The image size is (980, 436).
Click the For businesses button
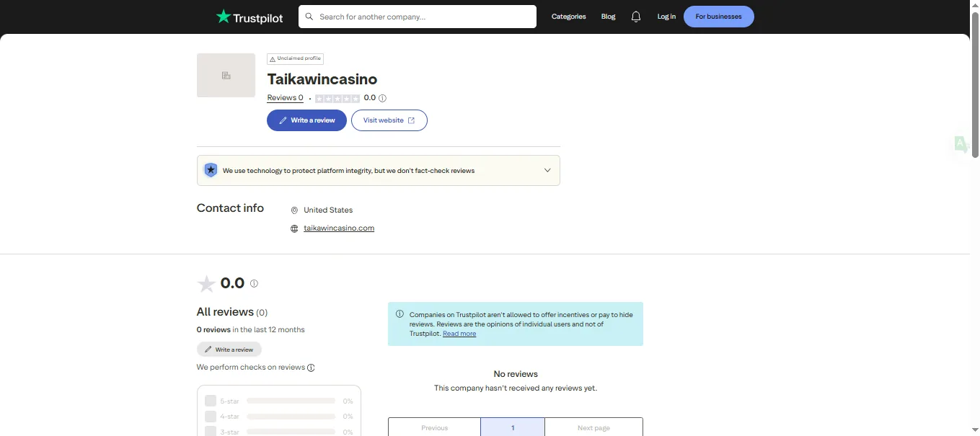tap(718, 17)
